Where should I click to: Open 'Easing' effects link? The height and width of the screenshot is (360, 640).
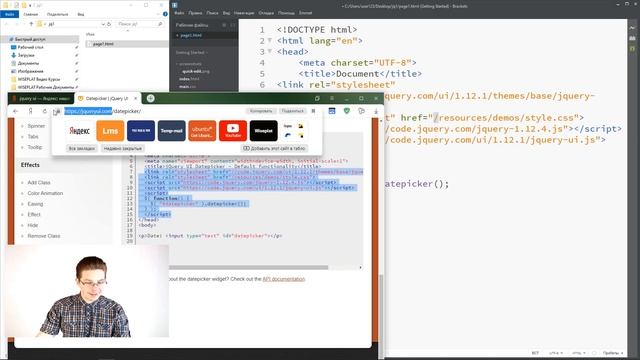[x=35, y=204]
